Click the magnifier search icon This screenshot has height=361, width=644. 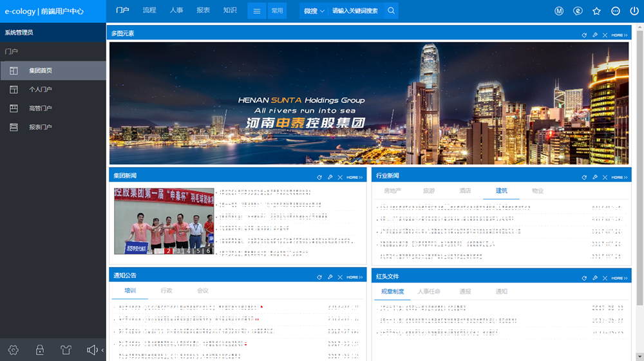tap(391, 11)
